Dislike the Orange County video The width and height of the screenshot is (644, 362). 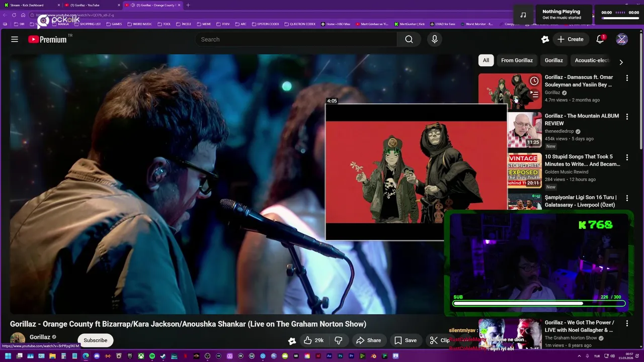[x=339, y=340]
